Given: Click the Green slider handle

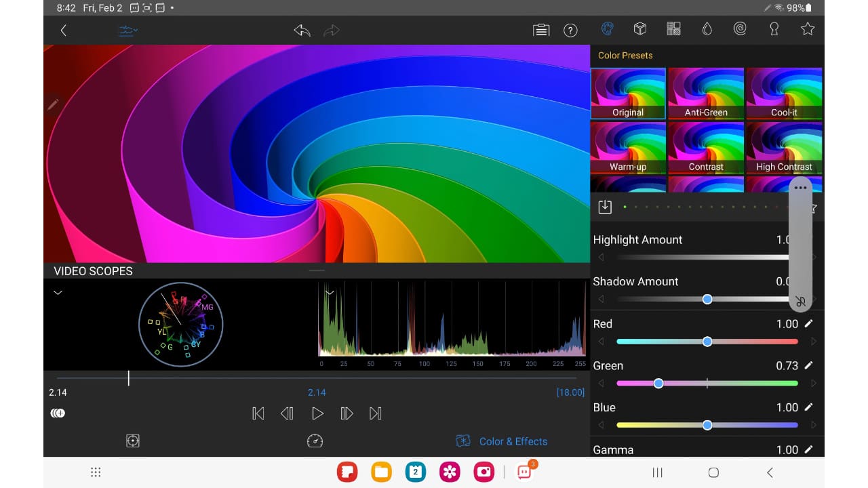Looking at the screenshot, I should [658, 384].
